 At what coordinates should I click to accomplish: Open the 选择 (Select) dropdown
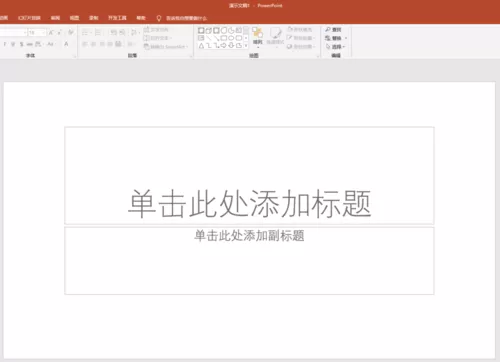pos(336,47)
